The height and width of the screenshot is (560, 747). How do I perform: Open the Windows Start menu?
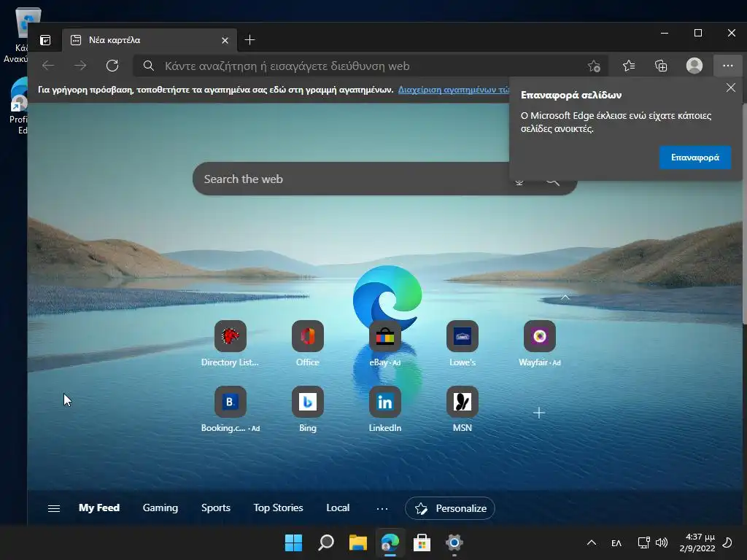click(293, 542)
